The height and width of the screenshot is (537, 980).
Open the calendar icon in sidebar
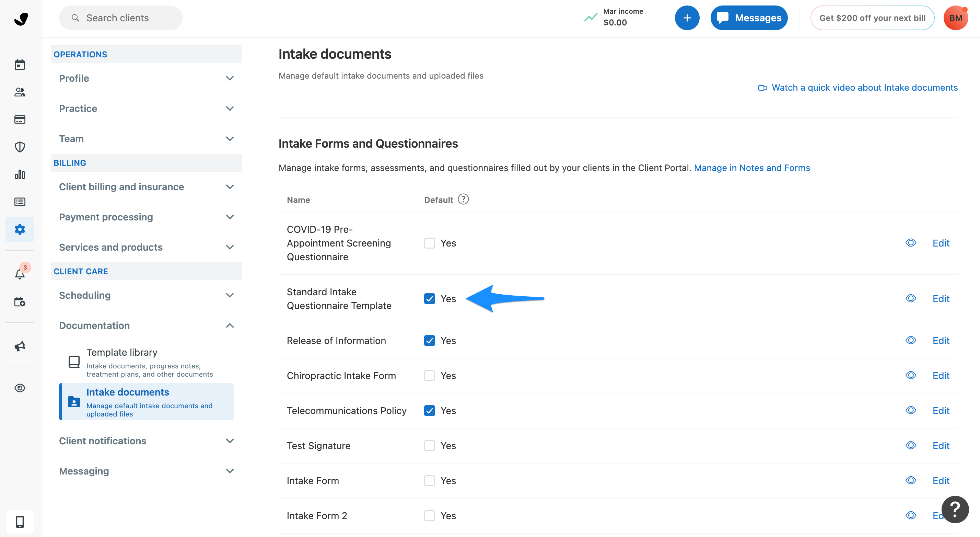point(20,64)
